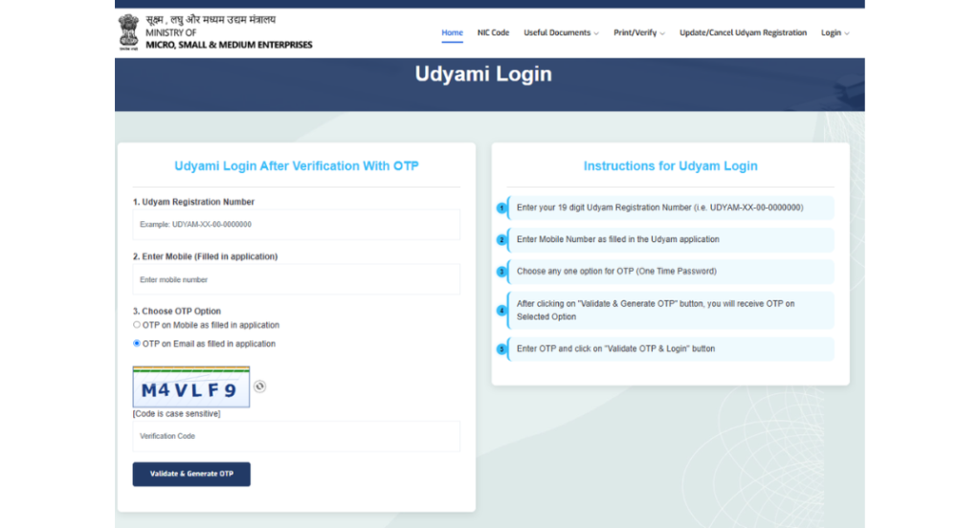This screenshot has width=980, height=528.
Task: Click the Government of India emblem logo
Action: tap(129, 32)
